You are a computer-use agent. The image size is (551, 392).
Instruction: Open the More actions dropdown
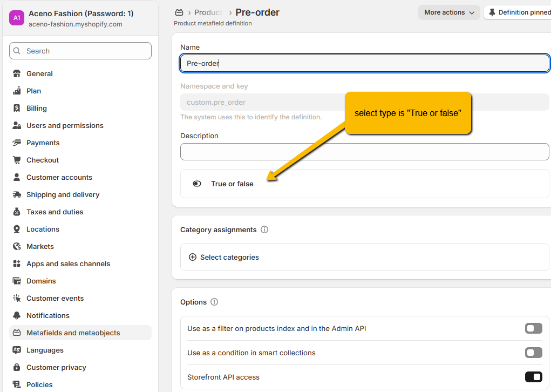(x=449, y=12)
